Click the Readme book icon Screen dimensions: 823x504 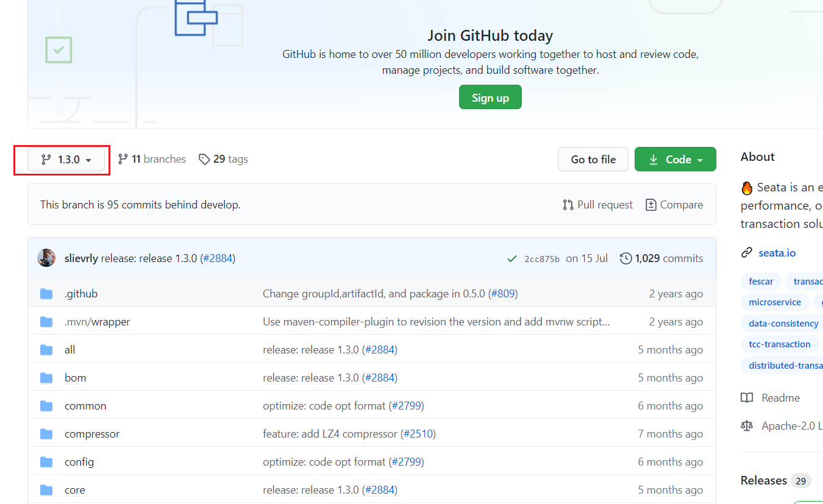pos(747,398)
